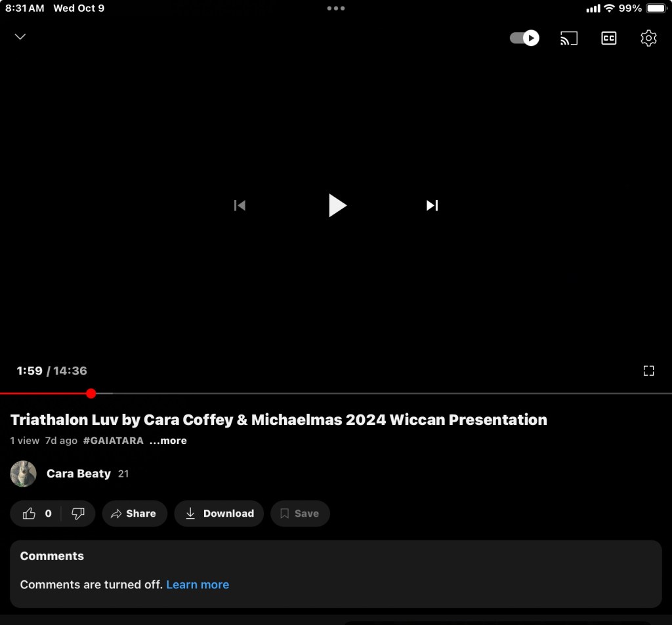672x625 pixels.
Task: Open video settings gear
Action: [648, 38]
